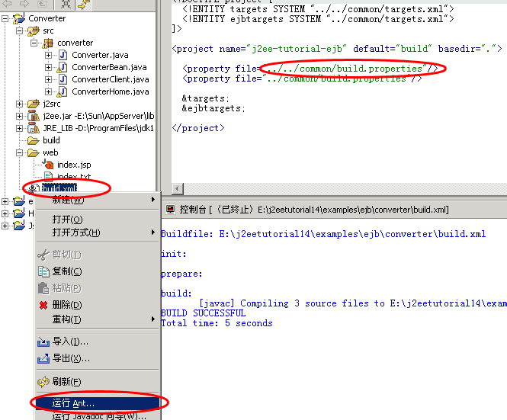Viewport: 507px width, 420px height.
Task: Click the Import icon next to 导入(I)
Action: [43, 341]
